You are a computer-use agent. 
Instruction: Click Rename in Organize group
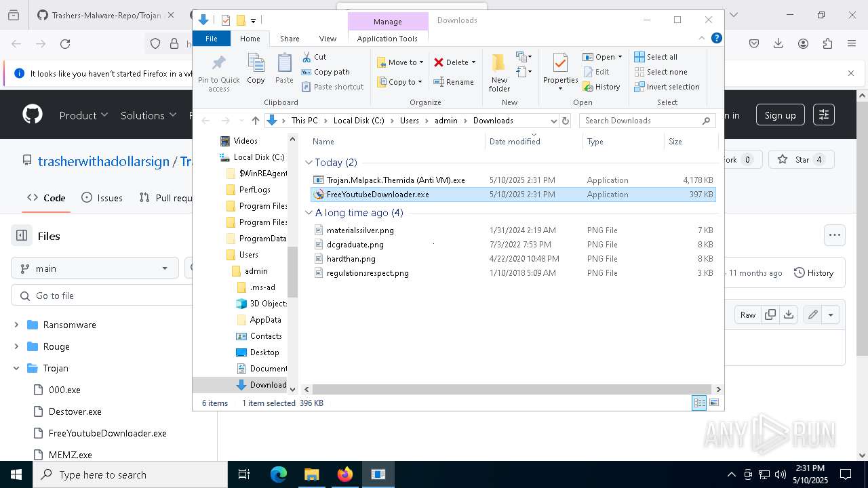[454, 82]
